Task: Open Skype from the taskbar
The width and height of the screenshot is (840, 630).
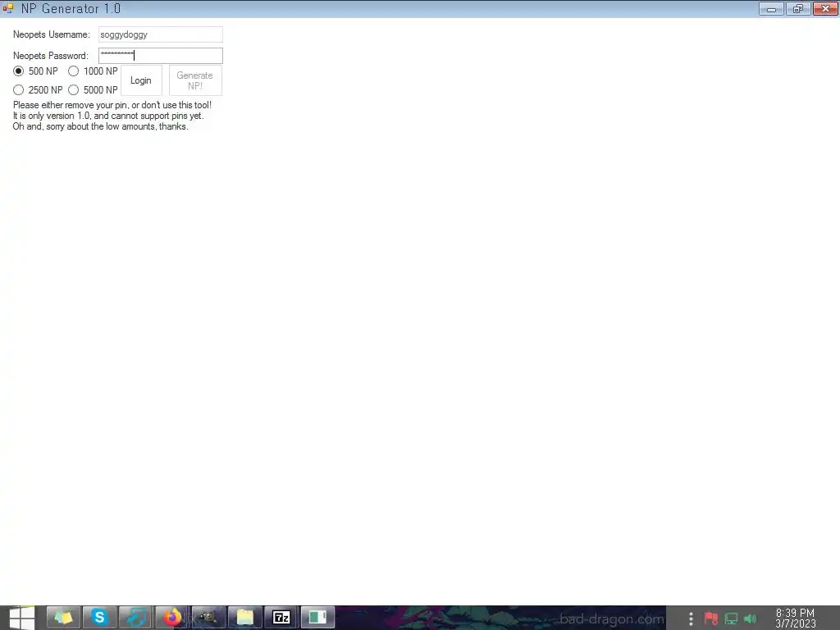Action: 99,618
